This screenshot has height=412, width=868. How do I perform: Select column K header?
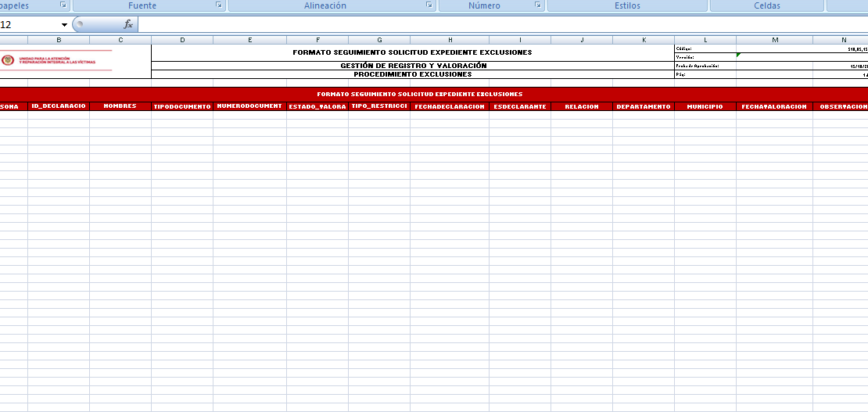(644, 40)
